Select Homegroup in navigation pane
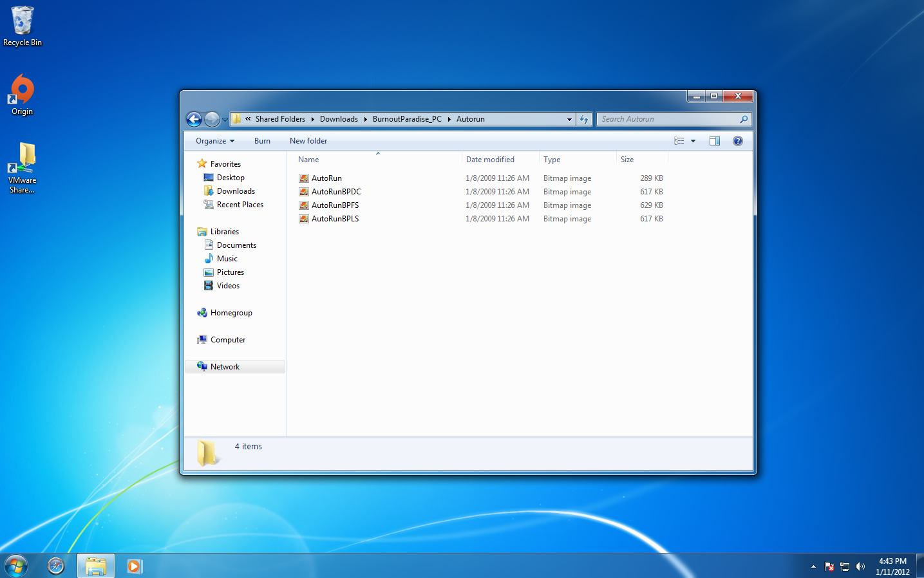The height and width of the screenshot is (578, 924). click(x=231, y=313)
